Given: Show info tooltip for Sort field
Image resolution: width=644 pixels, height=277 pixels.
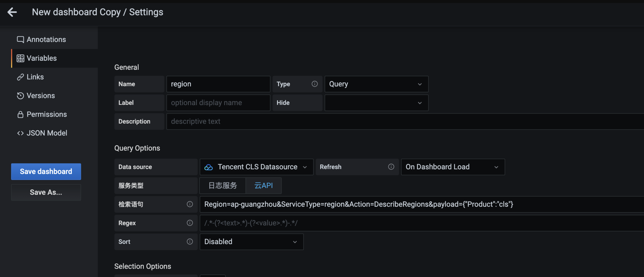Looking at the screenshot, I should (190, 242).
